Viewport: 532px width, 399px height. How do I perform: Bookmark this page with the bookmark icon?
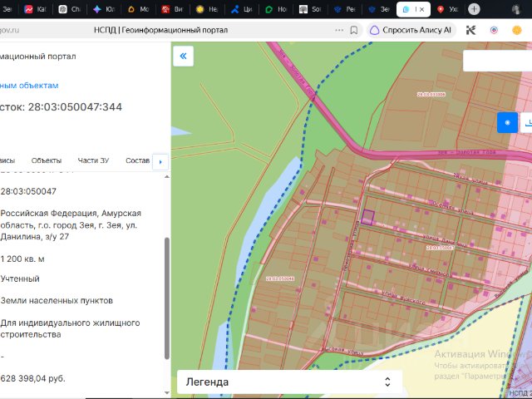click(353, 30)
